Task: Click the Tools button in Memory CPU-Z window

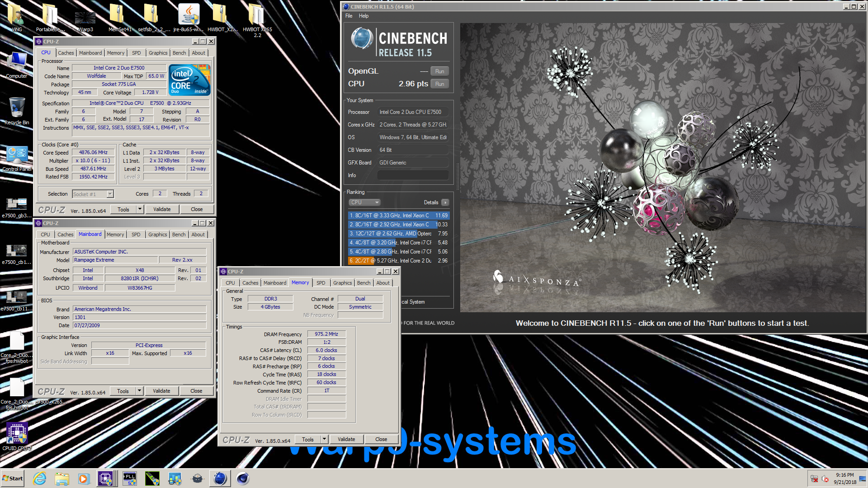Action: (x=308, y=439)
